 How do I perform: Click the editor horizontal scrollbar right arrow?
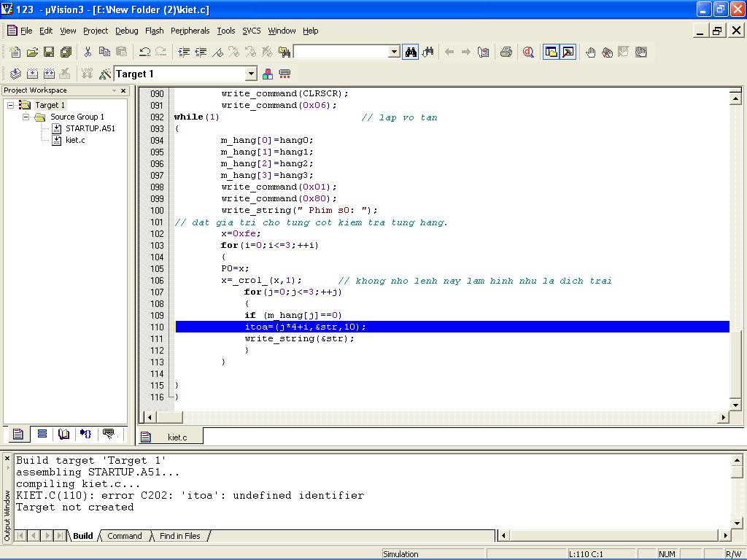click(724, 418)
